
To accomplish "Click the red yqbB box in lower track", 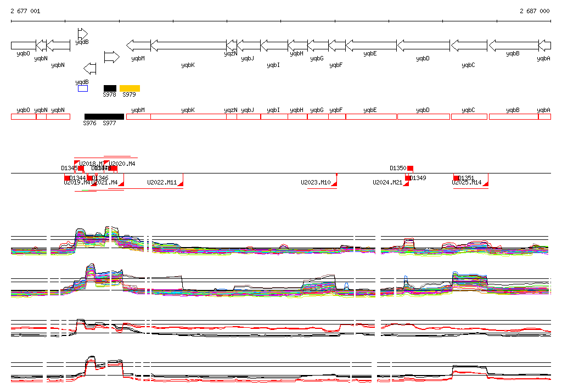I will click(x=514, y=116).
